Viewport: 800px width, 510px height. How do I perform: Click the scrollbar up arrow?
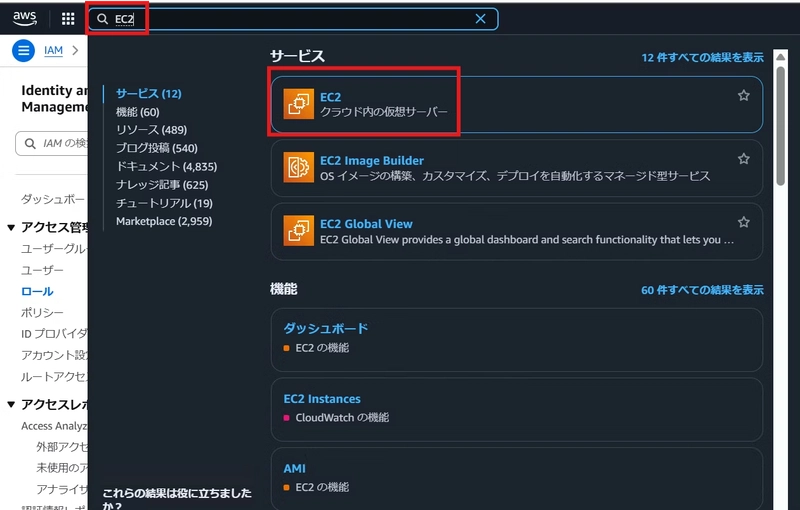(x=781, y=57)
